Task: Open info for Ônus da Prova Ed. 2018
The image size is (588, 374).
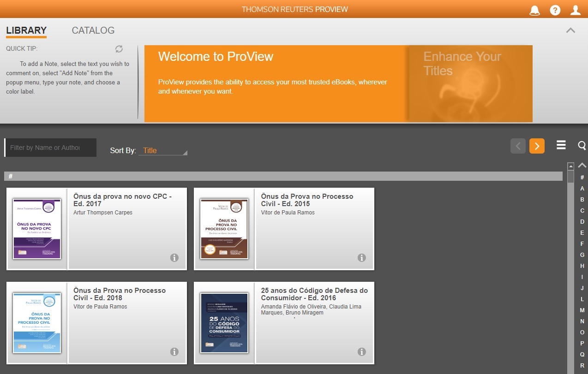Action: click(x=174, y=352)
